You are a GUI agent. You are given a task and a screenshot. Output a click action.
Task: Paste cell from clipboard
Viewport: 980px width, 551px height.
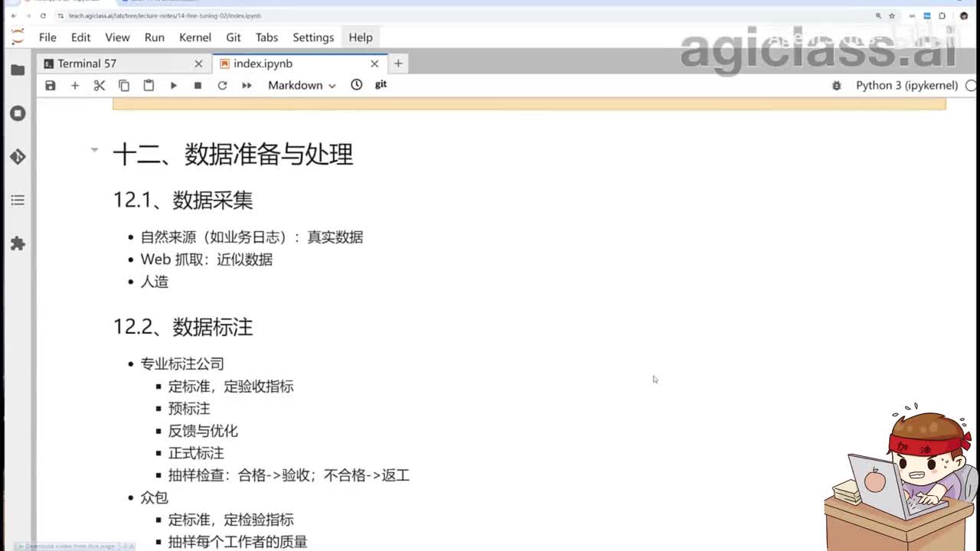tap(149, 85)
